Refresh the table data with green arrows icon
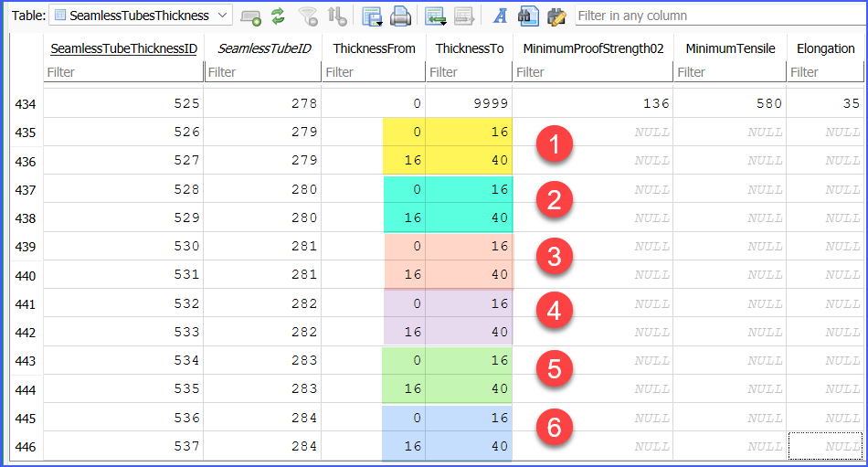This screenshot has width=868, height=467. pyautogui.click(x=278, y=16)
